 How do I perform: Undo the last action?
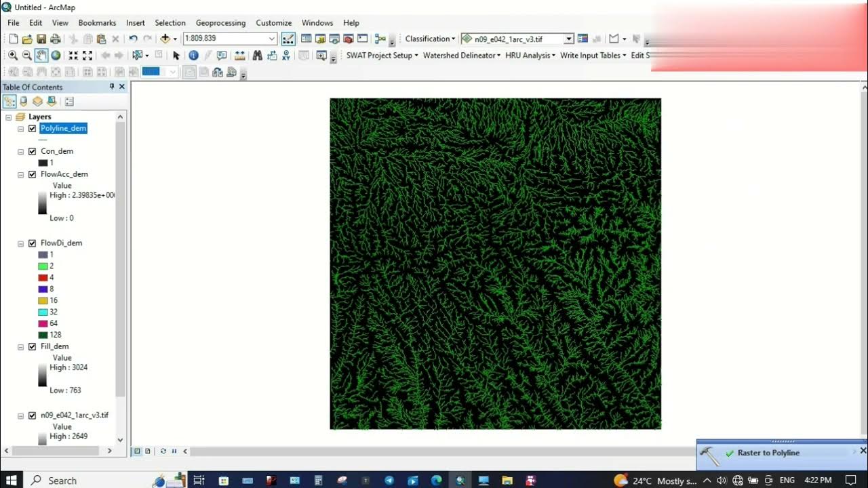click(x=133, y=39)
